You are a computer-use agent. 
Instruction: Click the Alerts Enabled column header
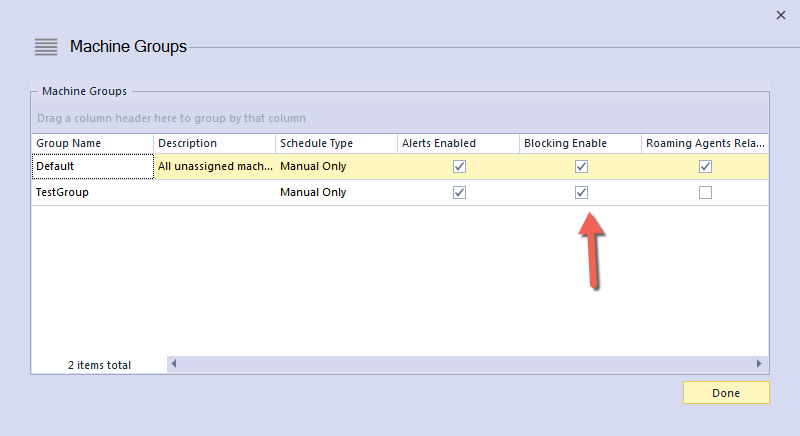click(458, 143)
